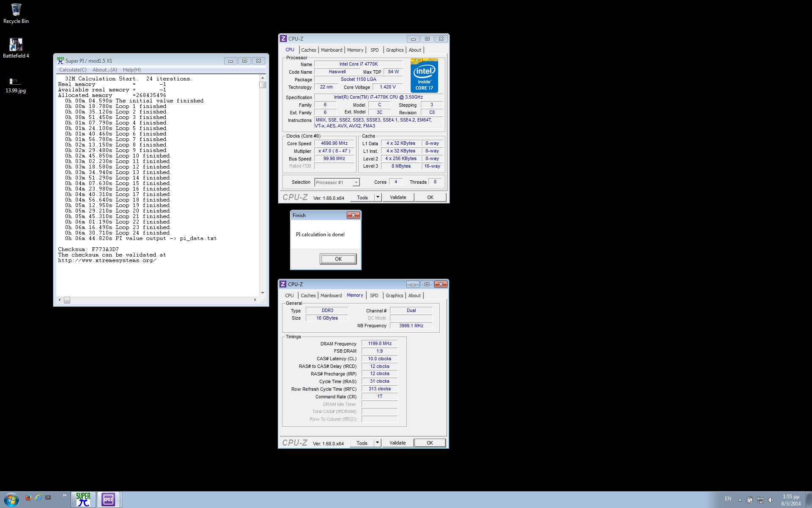Click the EN language indicator
812x508 pixels.
pyautogui.click(x=728, y=499)
